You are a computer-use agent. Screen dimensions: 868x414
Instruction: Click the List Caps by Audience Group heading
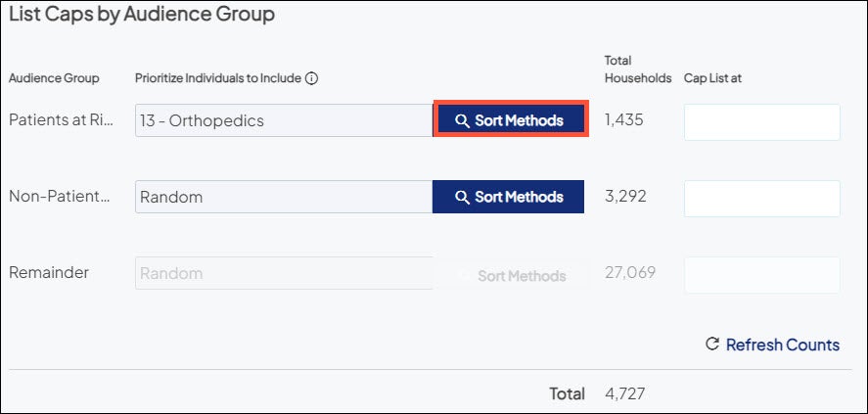pyautogui.click(x=142, y=15)
